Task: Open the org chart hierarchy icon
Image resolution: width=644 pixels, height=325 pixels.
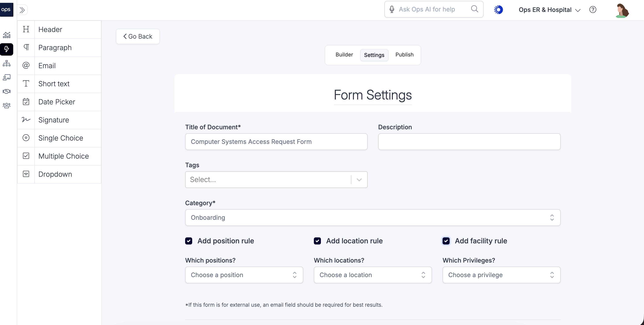Action: [7, 63]
